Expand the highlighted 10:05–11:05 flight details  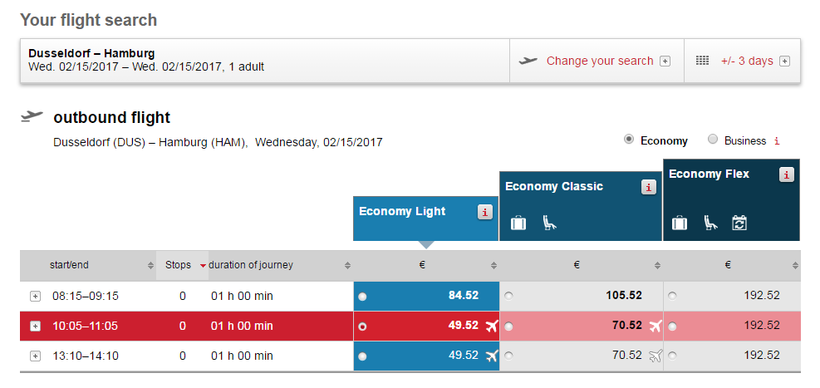click(x=35, y=326)
